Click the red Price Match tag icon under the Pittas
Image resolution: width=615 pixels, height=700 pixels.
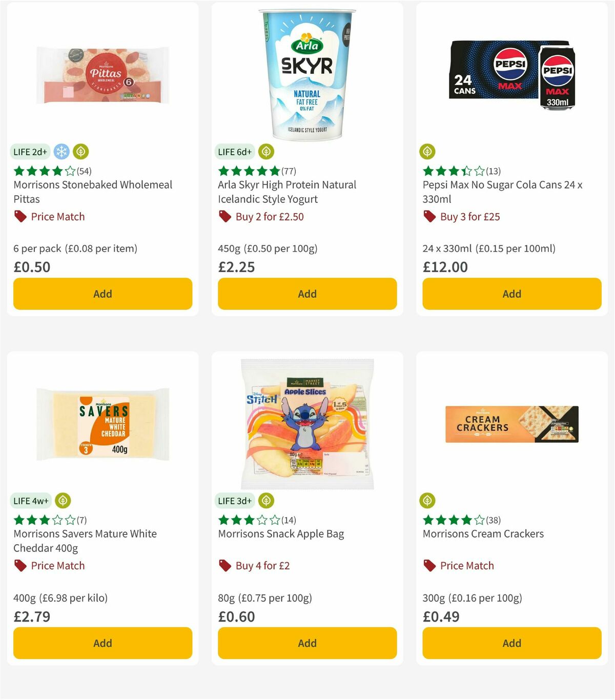[x=20, y=216]
